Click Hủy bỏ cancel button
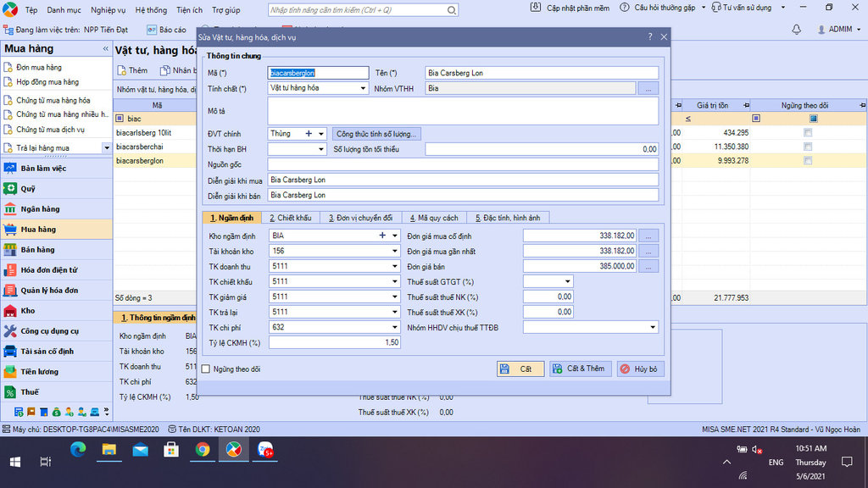Image resolution: width=868 pixels, height=488 pixels. click(x=640, y=369)
